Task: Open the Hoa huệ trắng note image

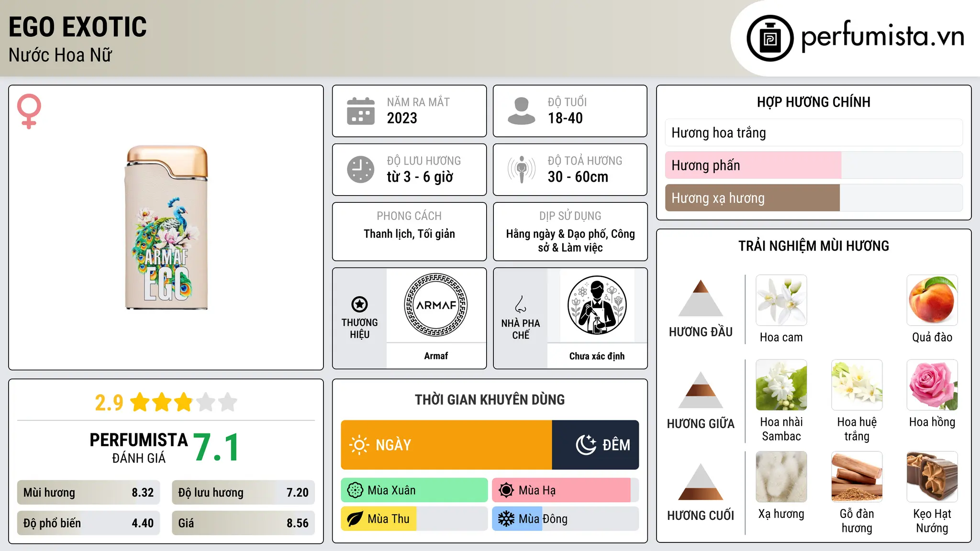Action: pyautogui.click(x=857, y=385)
